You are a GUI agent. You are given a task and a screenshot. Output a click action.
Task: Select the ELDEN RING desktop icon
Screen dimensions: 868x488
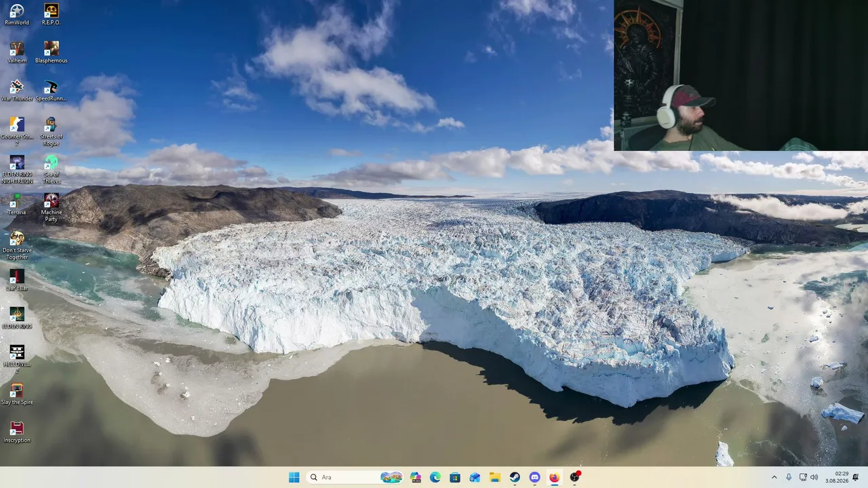(17, 318)
